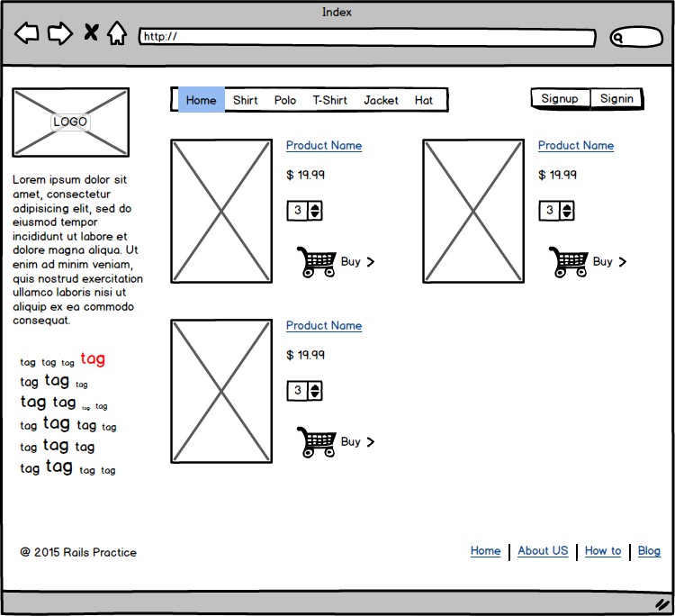675x616 pixels.
Task: Click the browser forward arrow
Action: point(59,34)
